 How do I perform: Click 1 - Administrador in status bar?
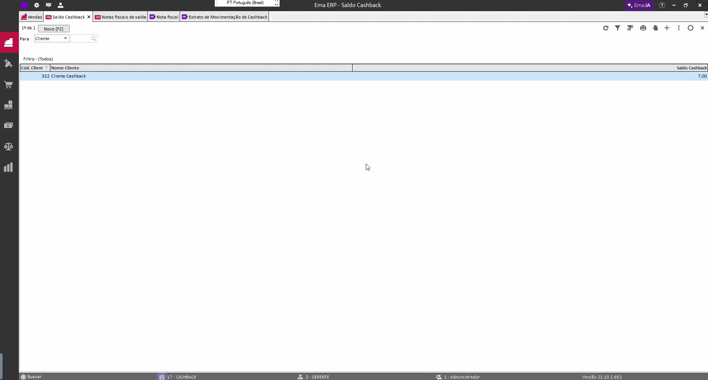pos(458,377)
